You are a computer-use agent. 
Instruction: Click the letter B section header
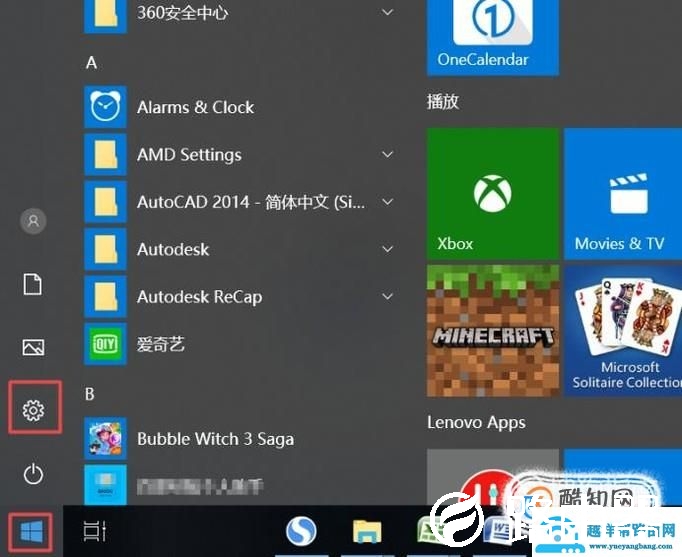point(90,394)
